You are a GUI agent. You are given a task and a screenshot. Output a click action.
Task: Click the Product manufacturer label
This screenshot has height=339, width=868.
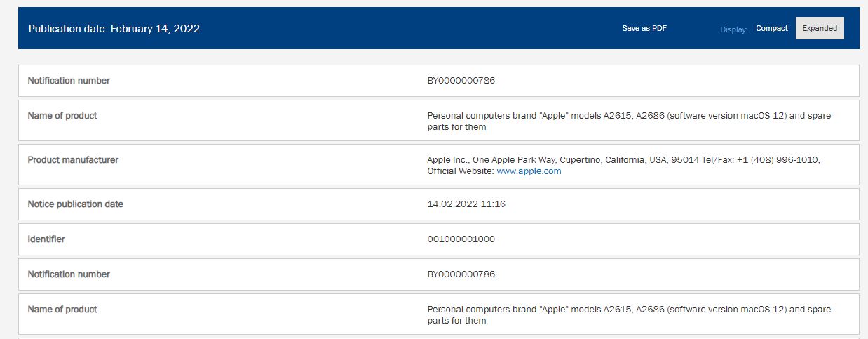(x=73, y=160)
